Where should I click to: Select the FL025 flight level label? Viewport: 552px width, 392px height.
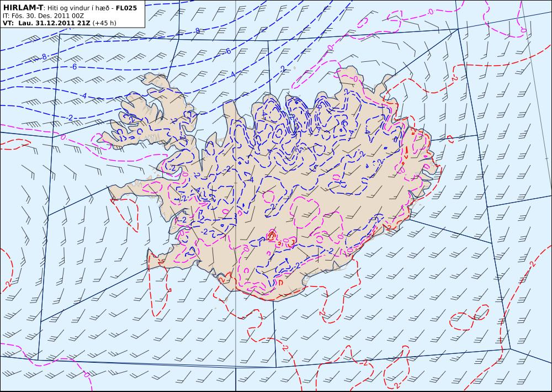tap(126, 7)
